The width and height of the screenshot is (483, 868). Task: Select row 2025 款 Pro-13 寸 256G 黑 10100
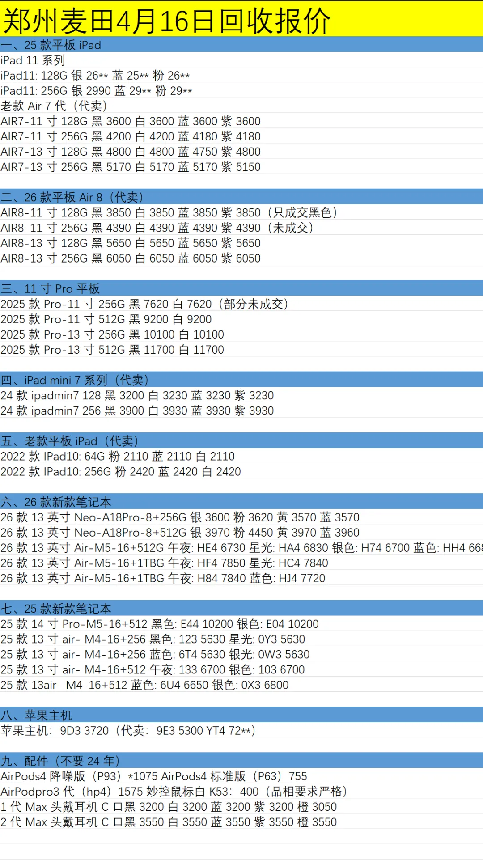click(241, 334)
